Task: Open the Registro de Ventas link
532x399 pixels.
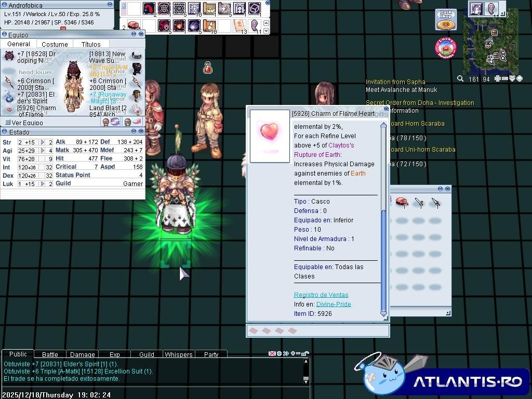Action: click(x=321, y=295)
